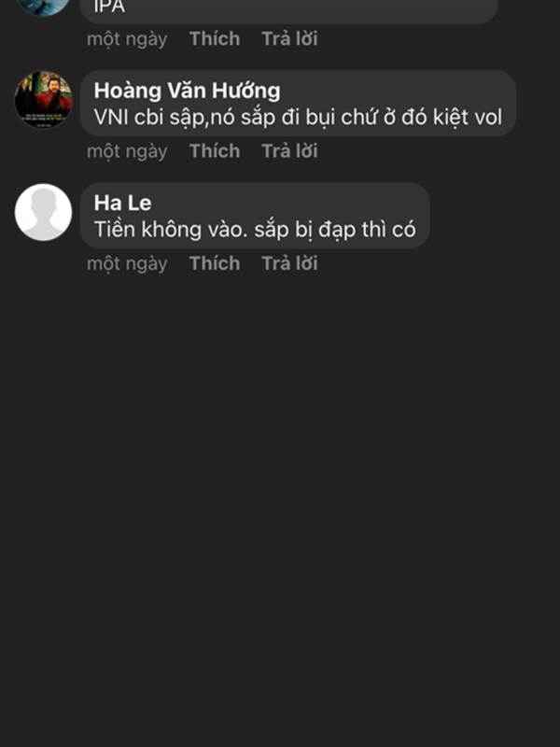Open Hoàng Văn Hướng's profile picture
560x747 pixels.
coord(43,99)
